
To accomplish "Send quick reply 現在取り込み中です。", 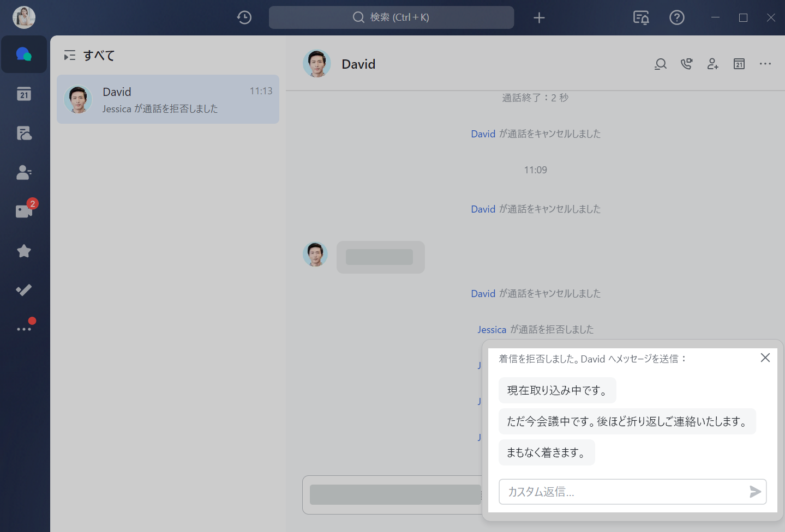I will point(556,390).
